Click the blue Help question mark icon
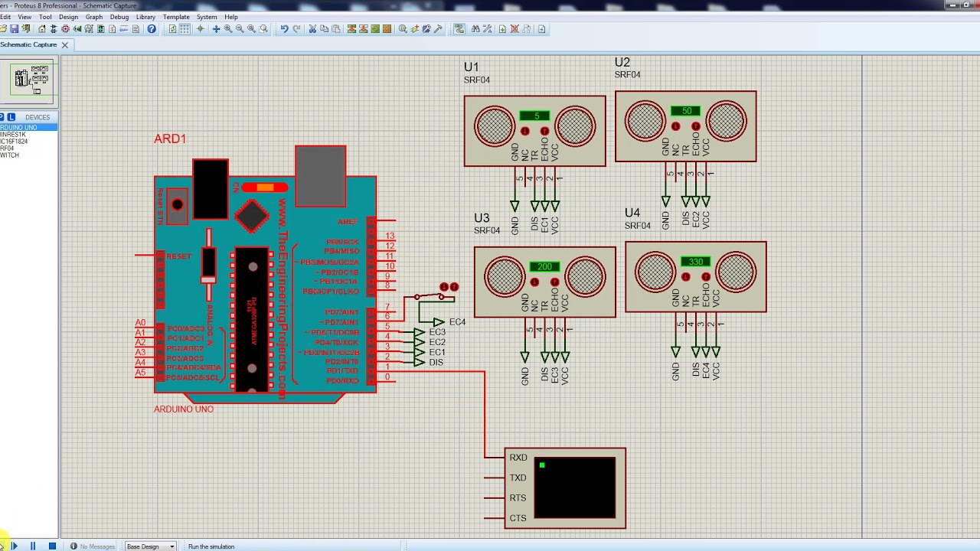This screenshot has height=551, width=980. (152, 29)
